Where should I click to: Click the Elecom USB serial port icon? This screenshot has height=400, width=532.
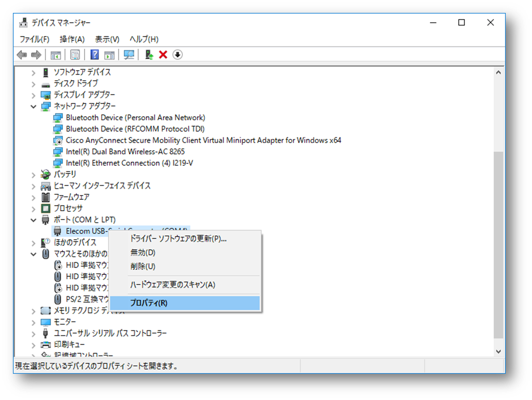(58, 231)
